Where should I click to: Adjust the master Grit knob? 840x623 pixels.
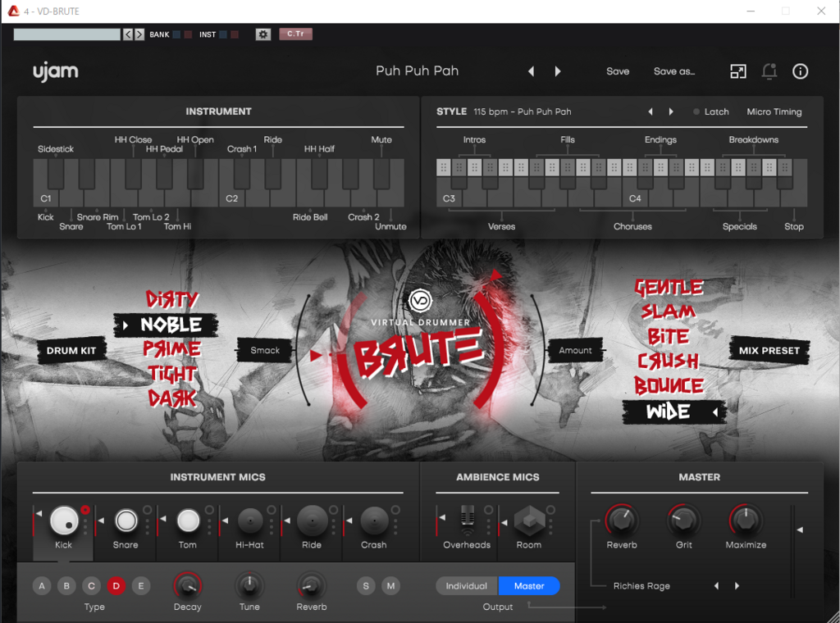tap(683, 521)
